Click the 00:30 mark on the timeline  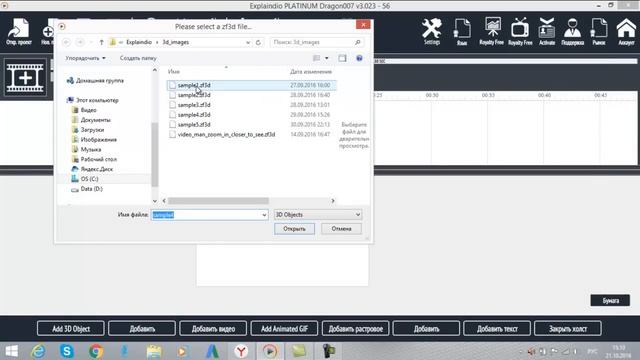[x=432, y=95]
